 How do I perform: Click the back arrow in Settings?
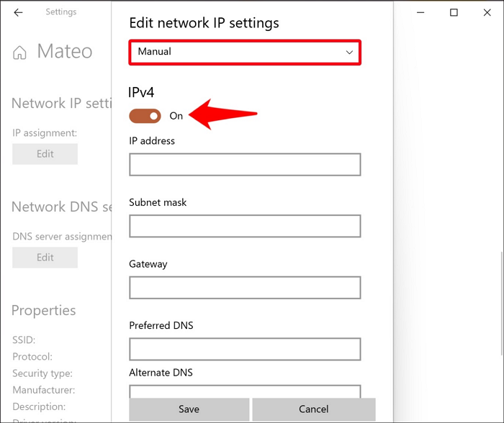tap(18, 12)
